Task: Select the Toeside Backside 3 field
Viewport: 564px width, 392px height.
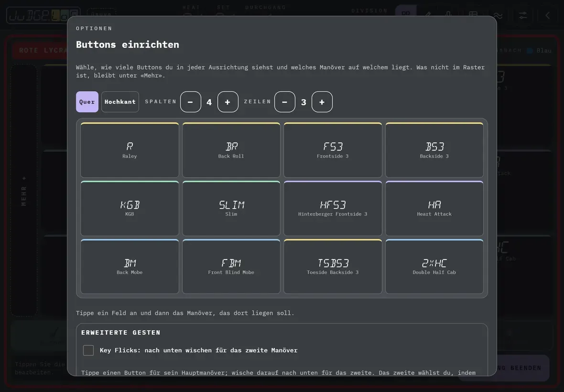Action: tap(333, 266)
